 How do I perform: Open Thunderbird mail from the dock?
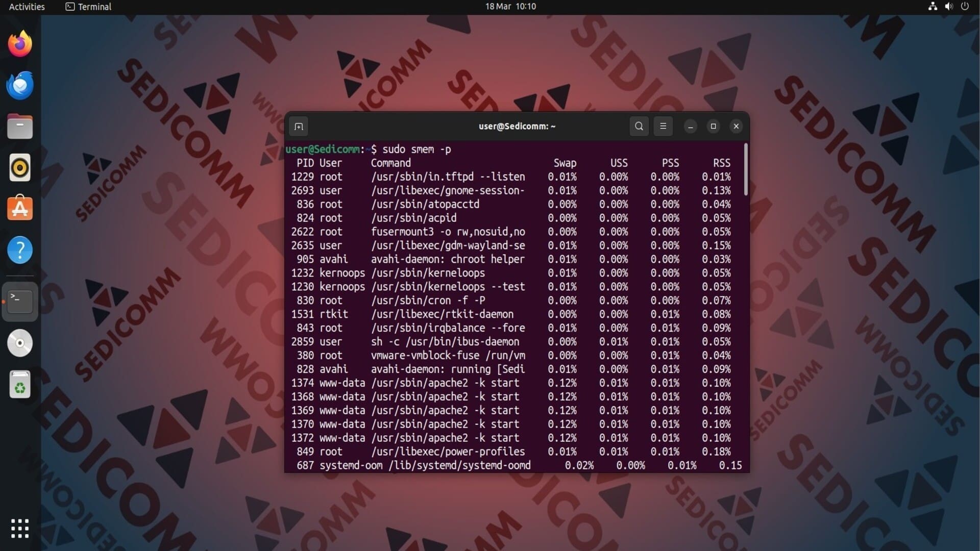pos(20,85)
